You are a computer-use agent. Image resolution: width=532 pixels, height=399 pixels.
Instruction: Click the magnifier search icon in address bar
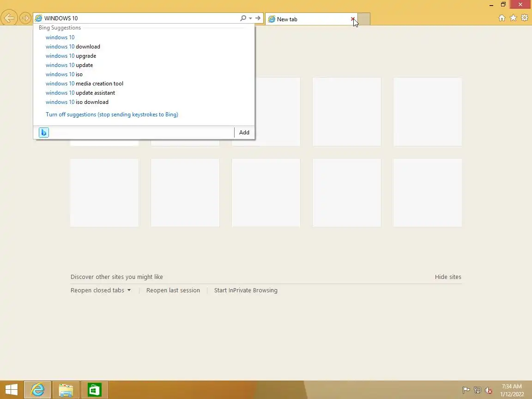243,18
